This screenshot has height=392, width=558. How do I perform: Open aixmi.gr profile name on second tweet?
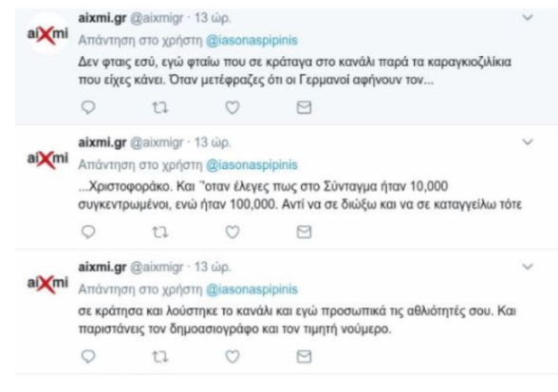coord(102,142)
